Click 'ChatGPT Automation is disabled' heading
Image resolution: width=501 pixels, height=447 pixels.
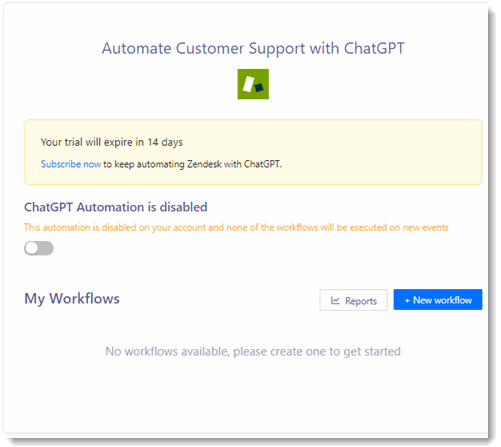point(116,207)
